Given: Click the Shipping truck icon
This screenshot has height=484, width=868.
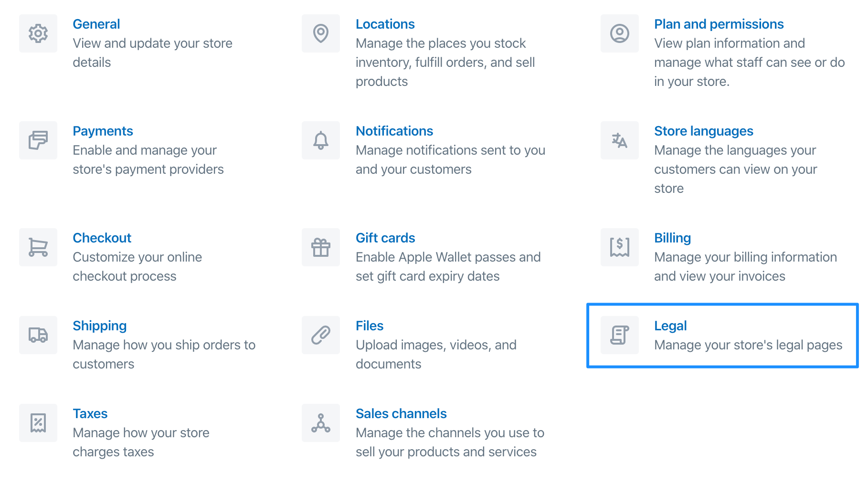Looking at the screenshot, I should tap(38, 335).
